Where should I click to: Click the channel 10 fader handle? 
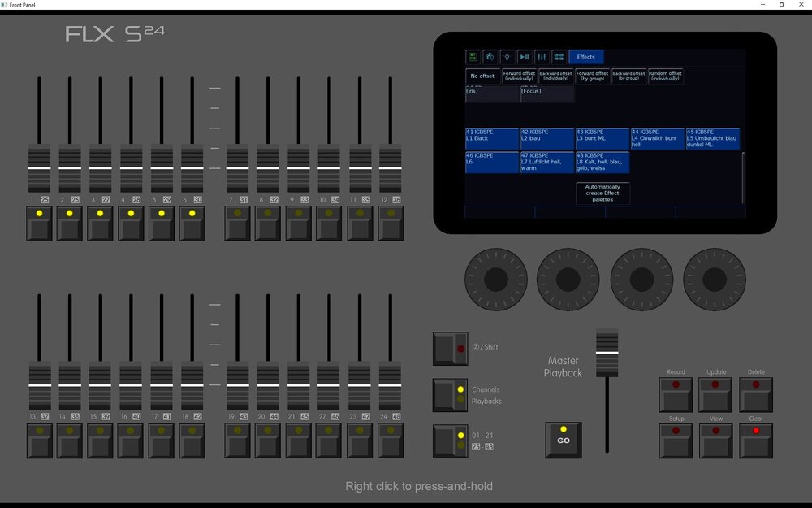click(329, 168)
